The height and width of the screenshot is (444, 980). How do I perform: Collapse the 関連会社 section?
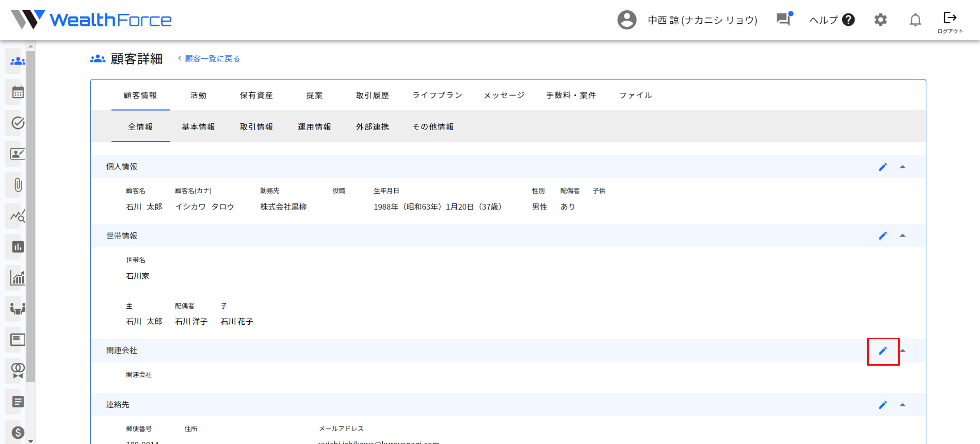pos(902,350)
